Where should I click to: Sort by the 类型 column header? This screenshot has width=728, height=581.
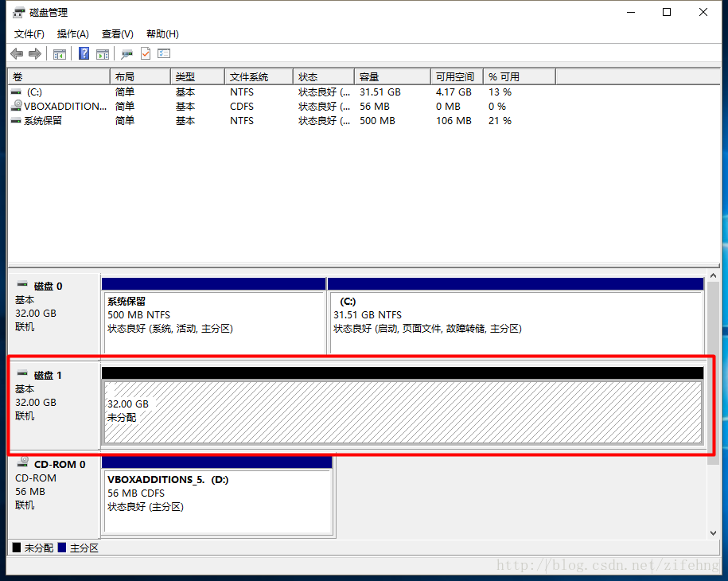pos(198,76)
